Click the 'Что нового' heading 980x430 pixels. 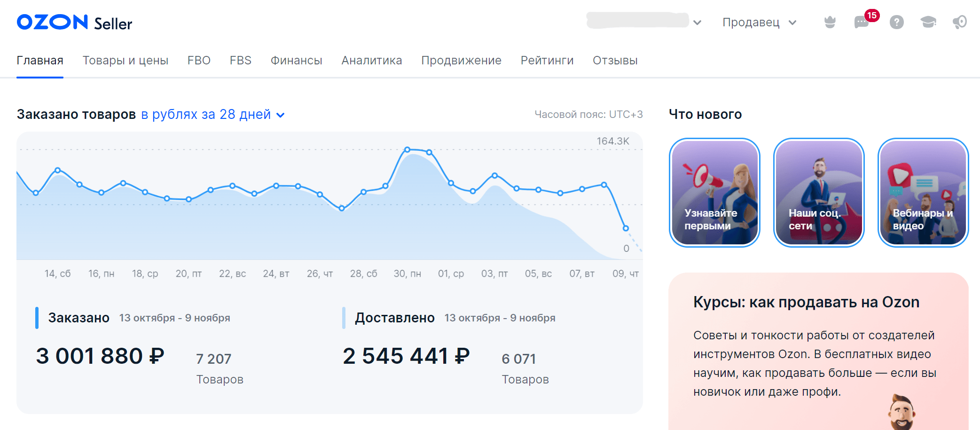point(706,114)
